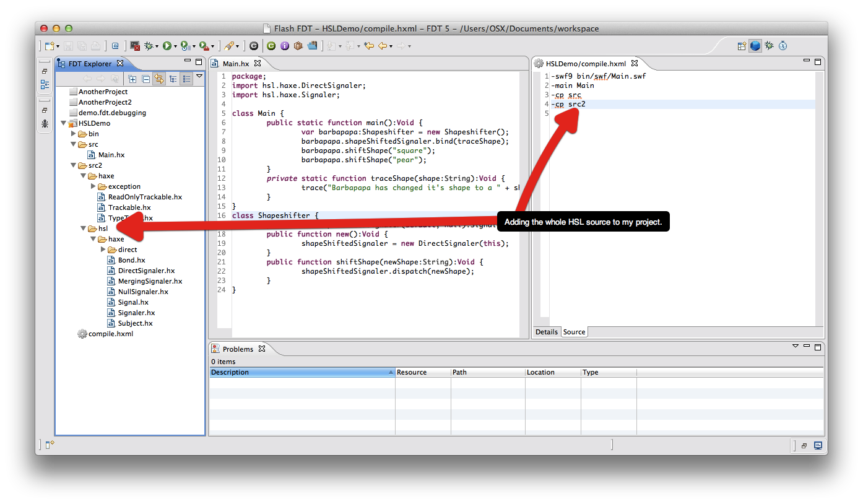Toggle flat layout in FDT Explorer
This screenshot has height=504, width=863.
(186, 79)
